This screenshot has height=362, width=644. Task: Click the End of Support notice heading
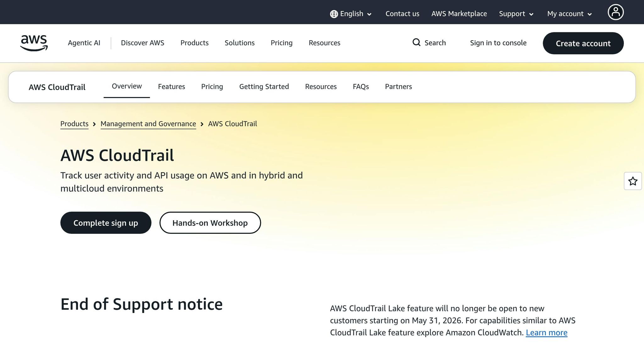click(x=142, y=304)
